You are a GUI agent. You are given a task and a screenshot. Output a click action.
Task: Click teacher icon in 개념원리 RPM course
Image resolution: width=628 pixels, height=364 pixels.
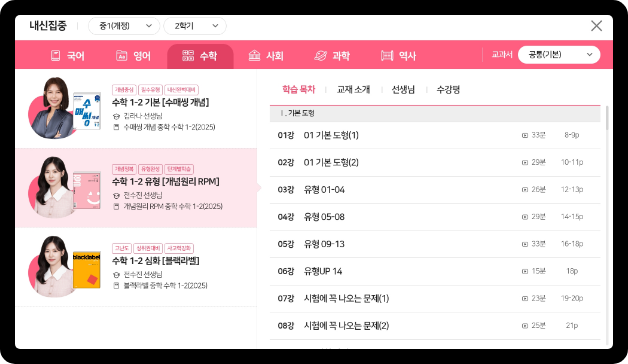click(116, 195)
